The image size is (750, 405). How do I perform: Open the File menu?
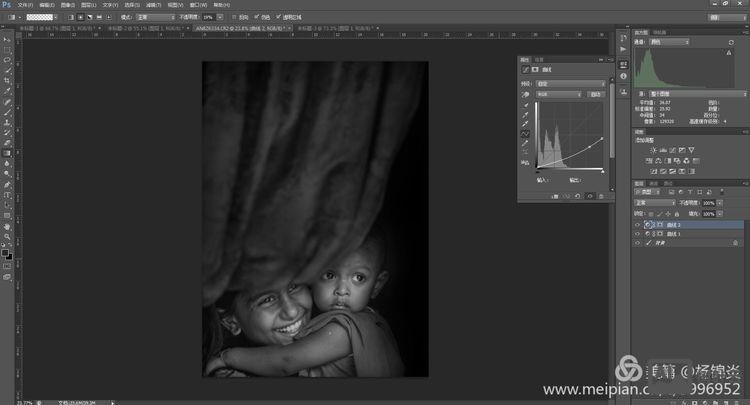pos(24,4)
